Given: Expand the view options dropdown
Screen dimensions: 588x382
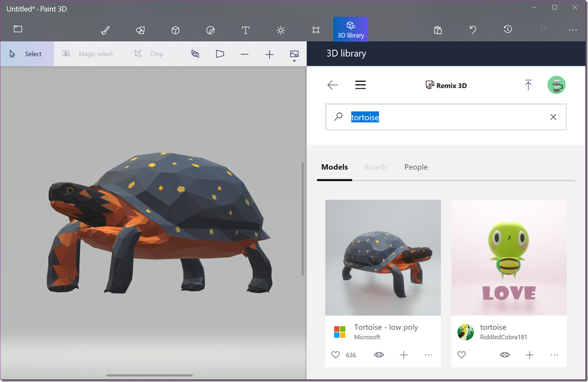Looking at the screenshot, I should tap(295, 55).
